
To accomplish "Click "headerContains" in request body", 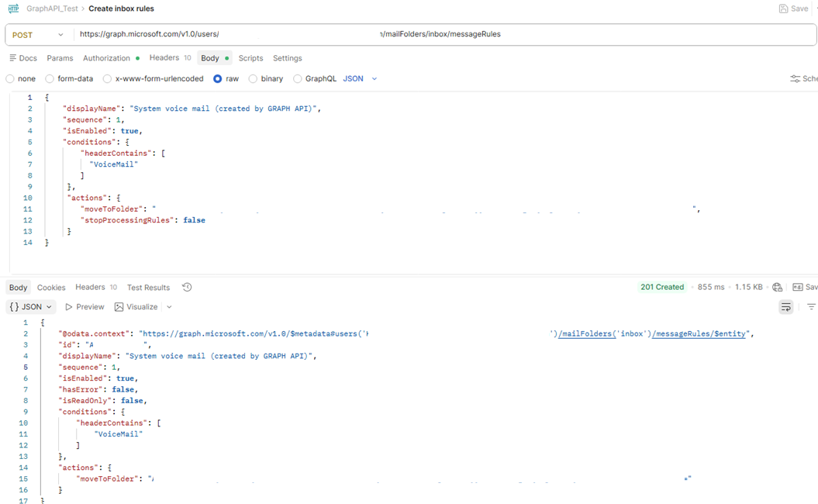I will pos(116,153).
